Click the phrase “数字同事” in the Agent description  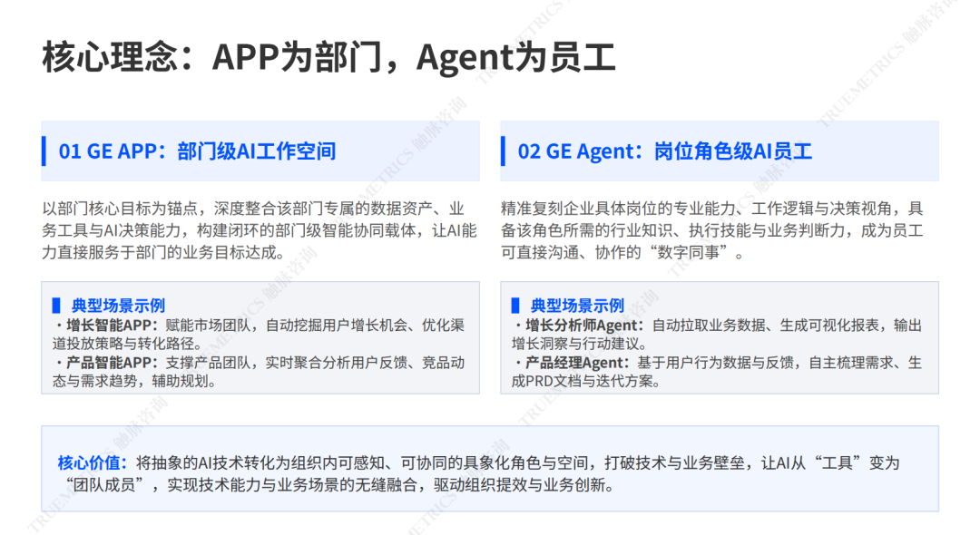click(x=688, y=253)
